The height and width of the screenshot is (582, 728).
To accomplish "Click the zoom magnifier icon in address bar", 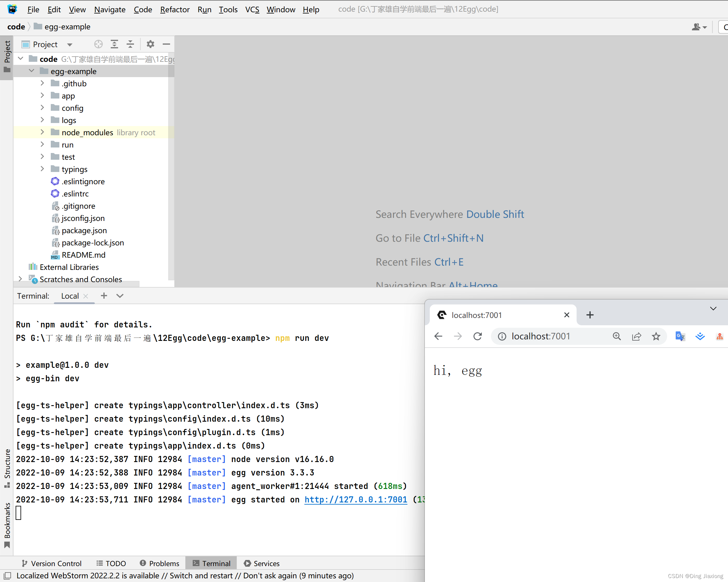I will (617, 336).
